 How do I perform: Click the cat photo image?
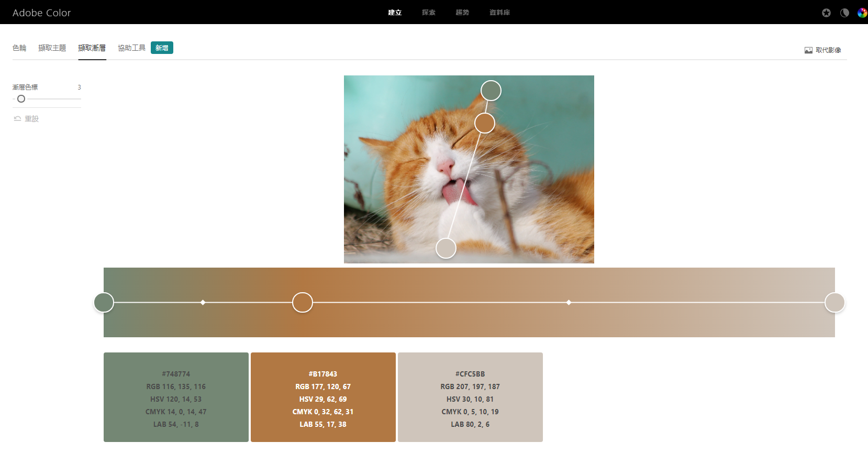click(x=469, y=169)
